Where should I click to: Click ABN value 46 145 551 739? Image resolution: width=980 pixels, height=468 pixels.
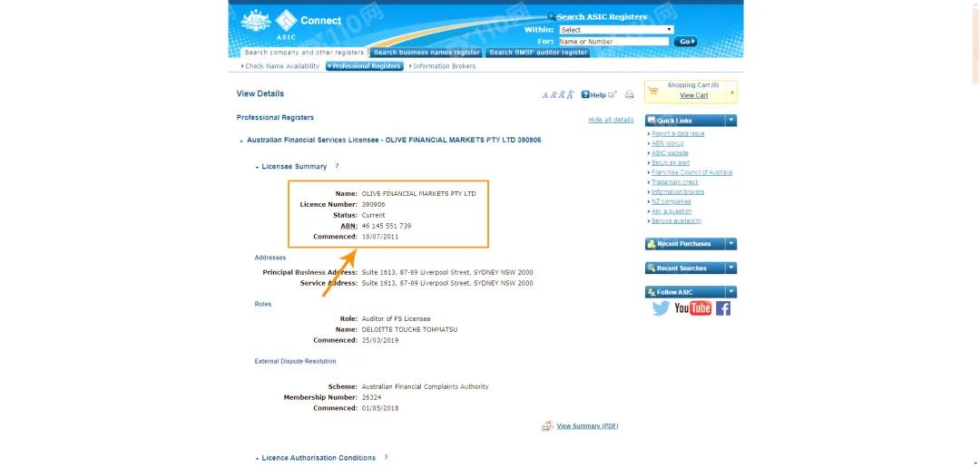[387, 226]
